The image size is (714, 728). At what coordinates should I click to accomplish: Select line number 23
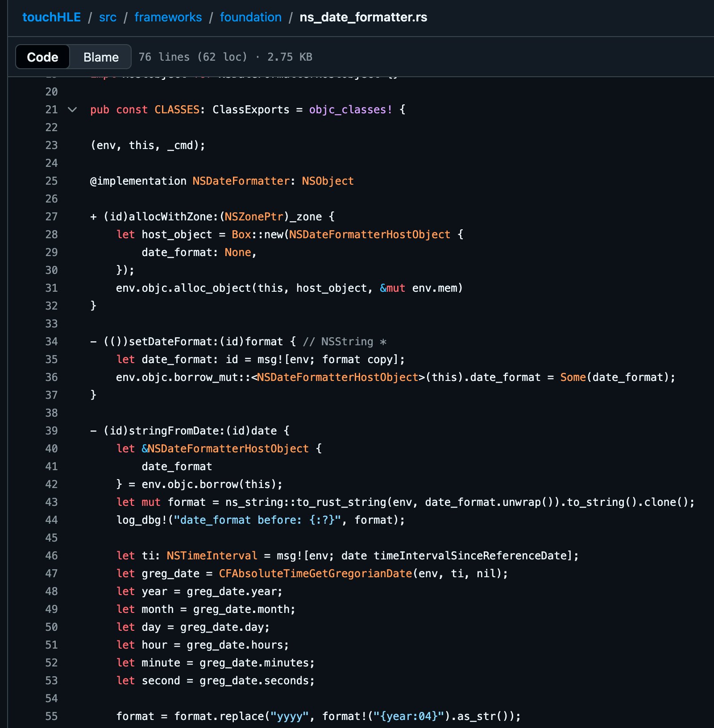click(x=51, y=145)
